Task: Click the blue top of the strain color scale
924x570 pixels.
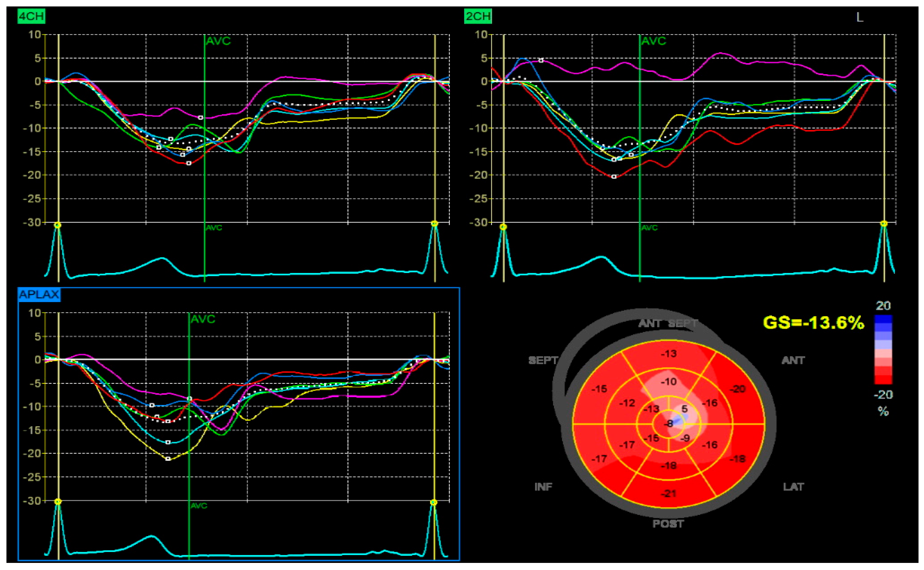Action: click(x=883, y=320)
